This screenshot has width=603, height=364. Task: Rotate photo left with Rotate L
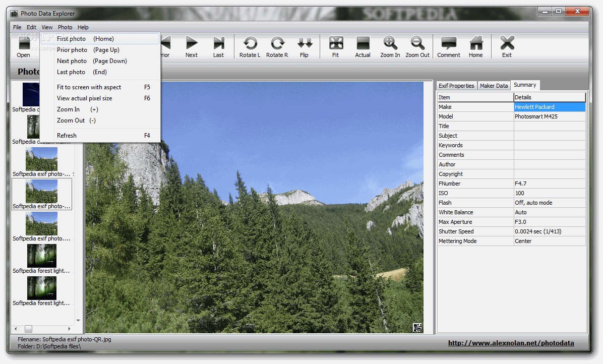250,46
